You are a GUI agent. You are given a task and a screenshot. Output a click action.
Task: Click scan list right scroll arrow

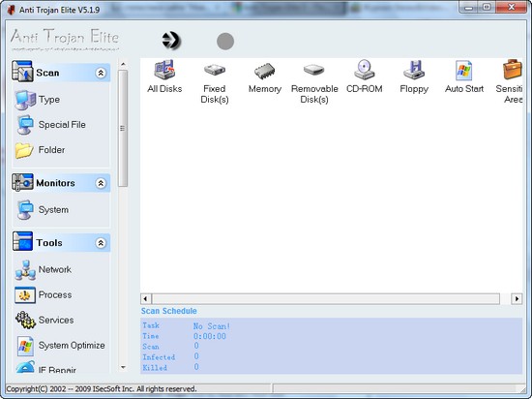coord(517,299)
